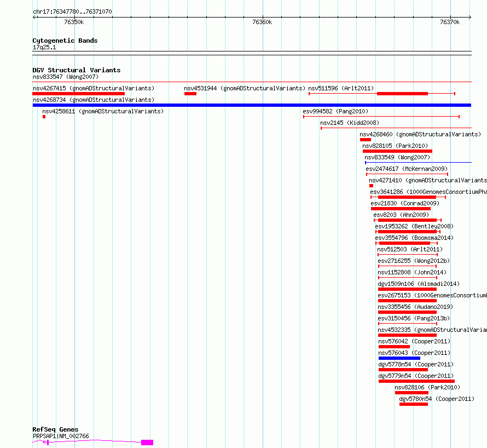Screen dimensions: 487x448
Task: Open the esv2716255 (Wong2012b) variant
Action: point(414,261)
